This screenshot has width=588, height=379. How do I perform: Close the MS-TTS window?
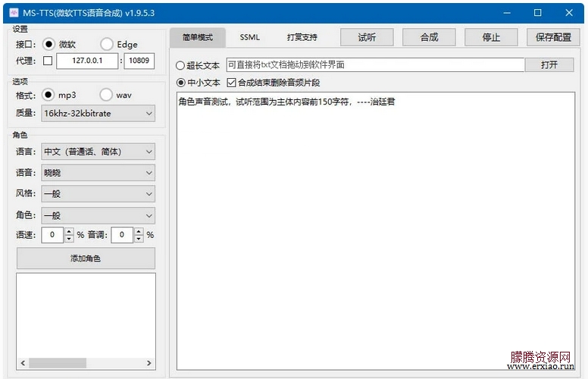click(569, 13)
